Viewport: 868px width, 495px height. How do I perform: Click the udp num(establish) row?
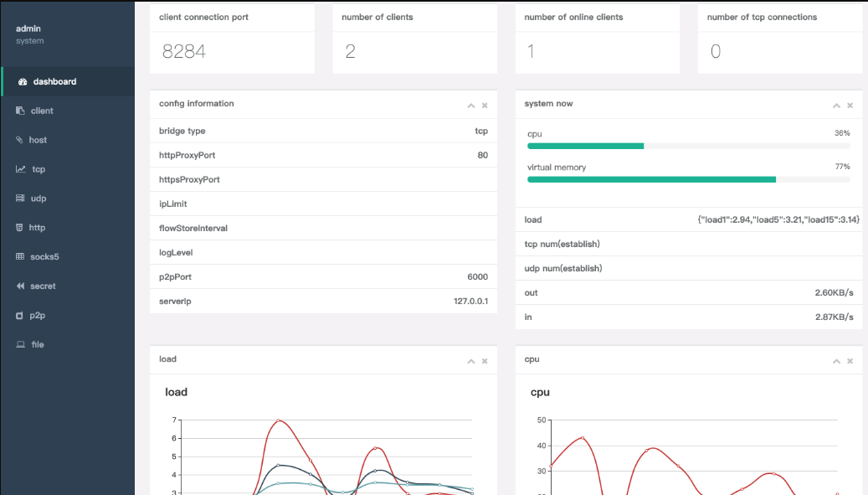point(689,268)
